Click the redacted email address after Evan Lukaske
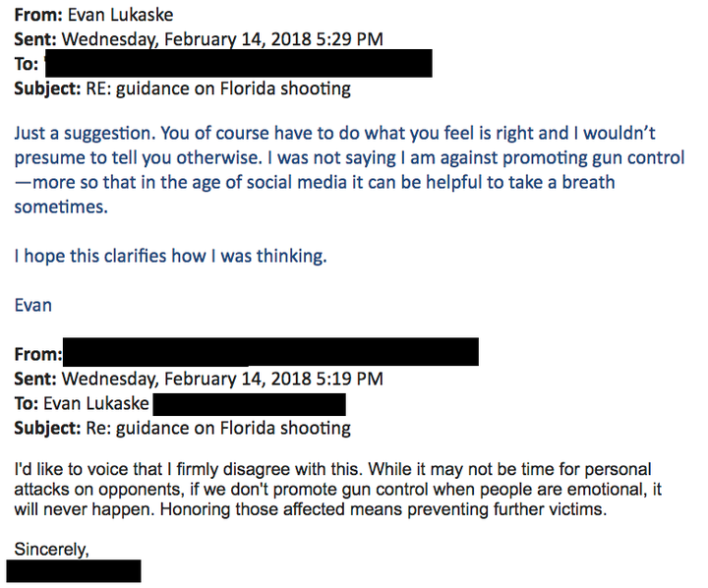708x588 pixels. (249, 404)
